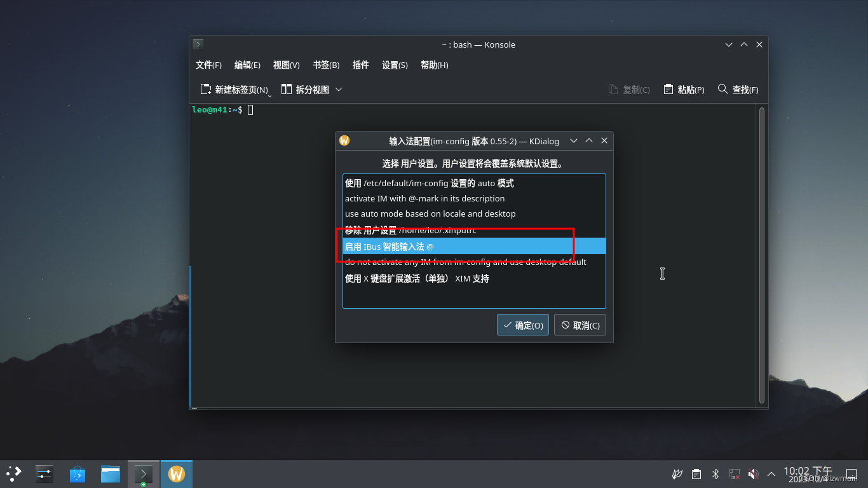This screenshot has height=488, width=868.
Task: Expand the 拆分视图 dropdown chevron
Action: (339, 90)
